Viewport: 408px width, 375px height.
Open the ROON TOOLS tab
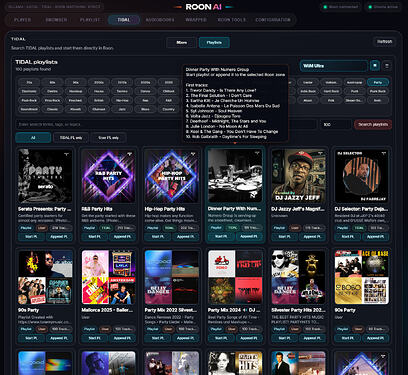tap(232, 20)
